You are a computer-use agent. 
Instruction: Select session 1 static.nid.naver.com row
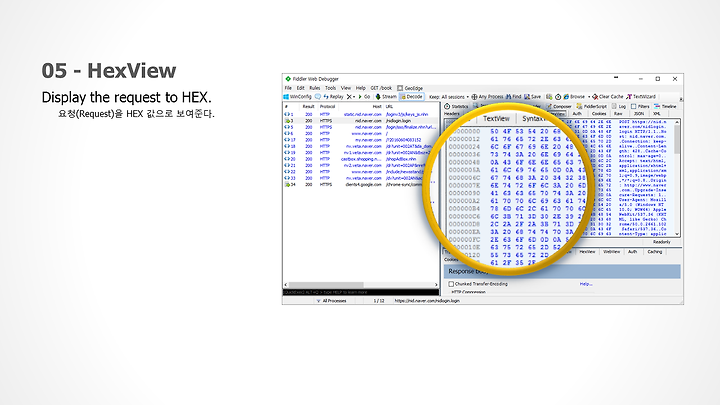pyautogui.click(x=361, y=114)
